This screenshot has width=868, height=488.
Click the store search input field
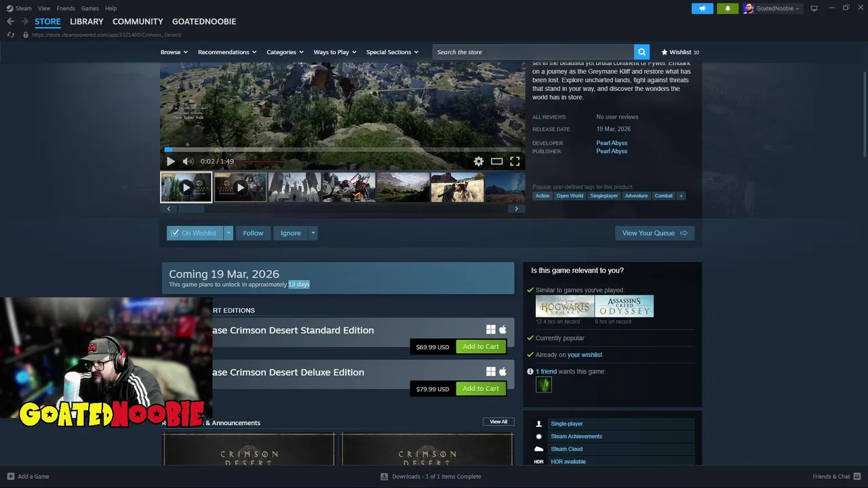pyautogui.click(x=533, y=52)
